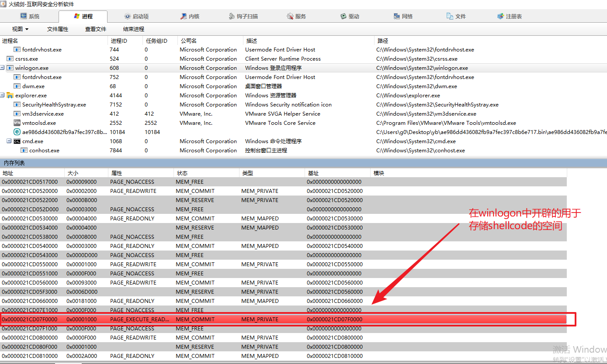Open the 钩子扫描 tab

(x=243, y=17)
